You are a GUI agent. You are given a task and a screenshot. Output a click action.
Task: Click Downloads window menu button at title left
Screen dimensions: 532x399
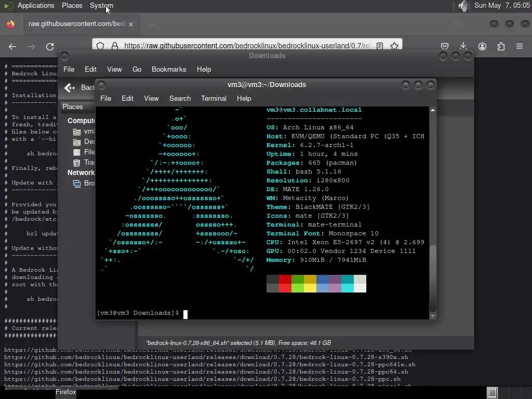64,56
